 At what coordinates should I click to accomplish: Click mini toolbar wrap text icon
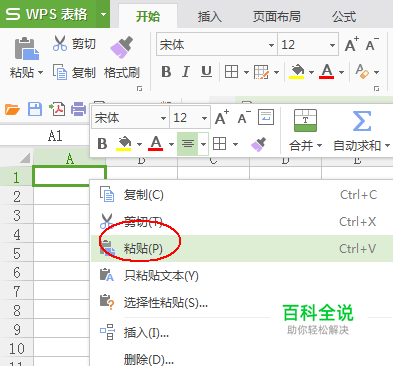[266, 117]
